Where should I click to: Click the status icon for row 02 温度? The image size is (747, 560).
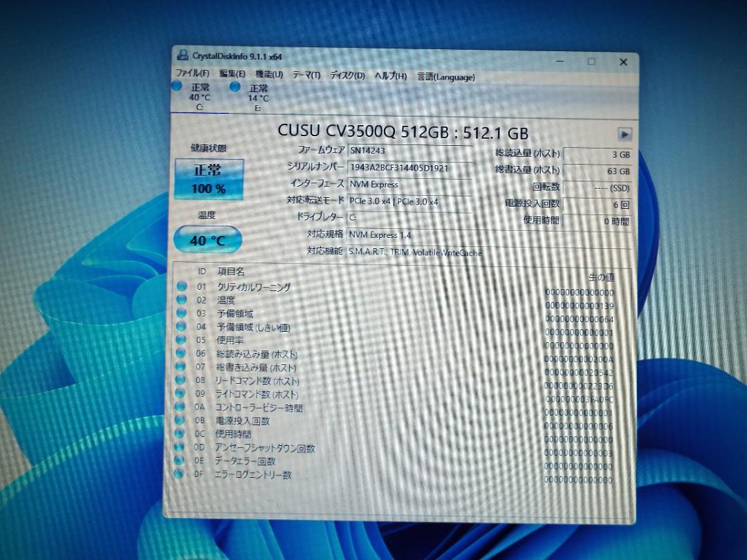coord(181,299)
